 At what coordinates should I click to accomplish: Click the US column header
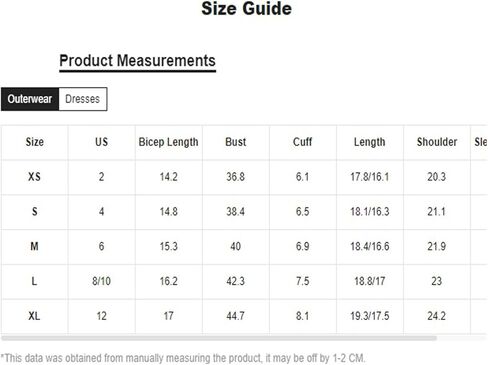102,142
